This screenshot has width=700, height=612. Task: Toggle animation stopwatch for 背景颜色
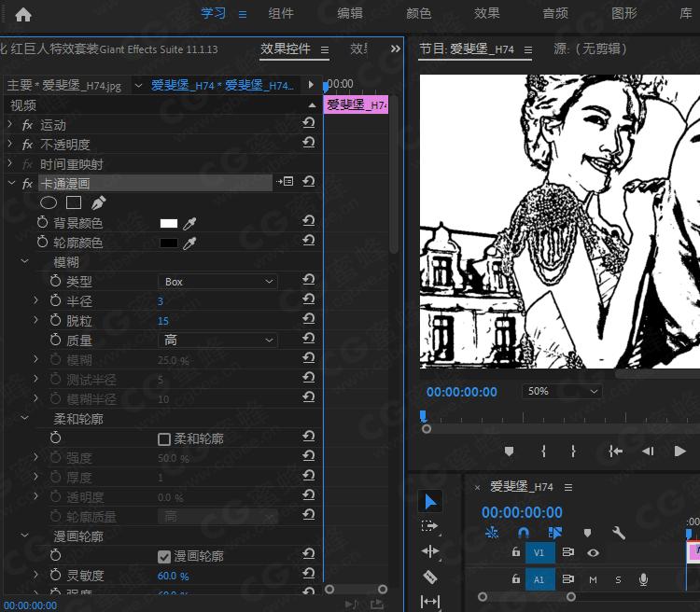click(x=42, y=222)
